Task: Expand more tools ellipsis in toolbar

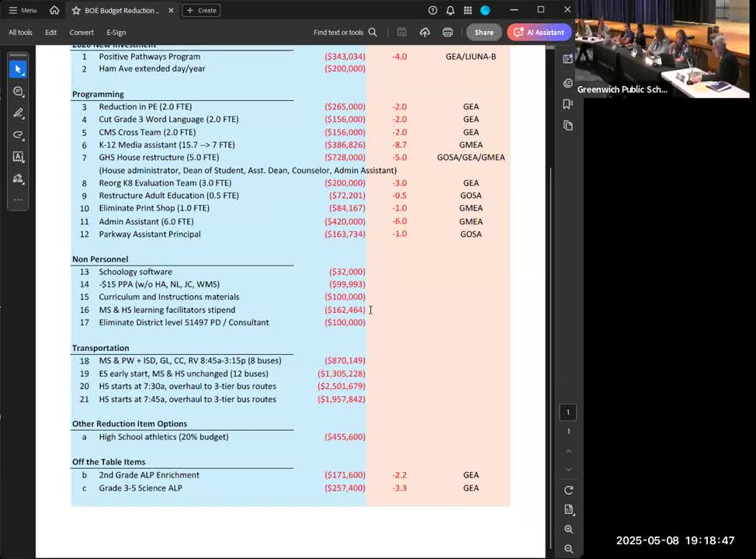Action: tap(18, 200)
